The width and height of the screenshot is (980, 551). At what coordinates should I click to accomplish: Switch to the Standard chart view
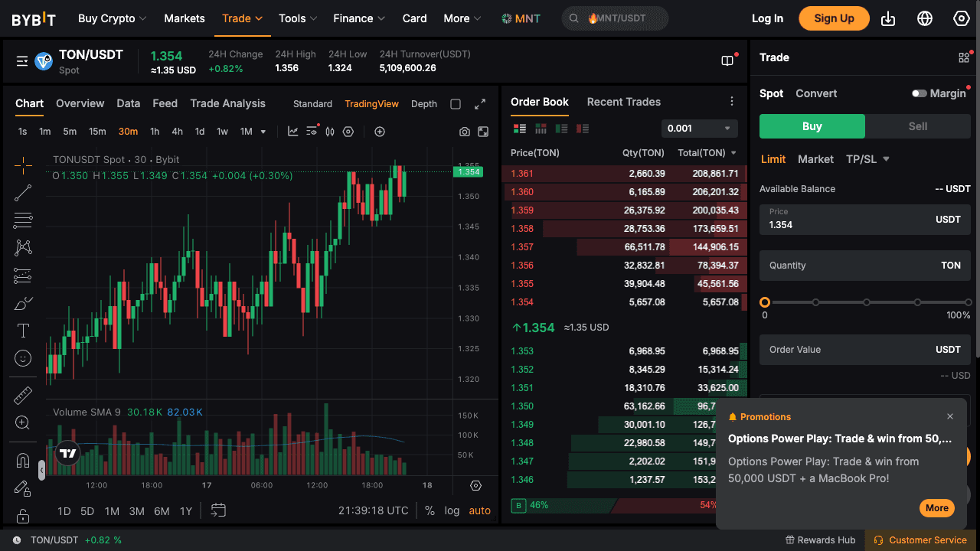tap(312, 104)
